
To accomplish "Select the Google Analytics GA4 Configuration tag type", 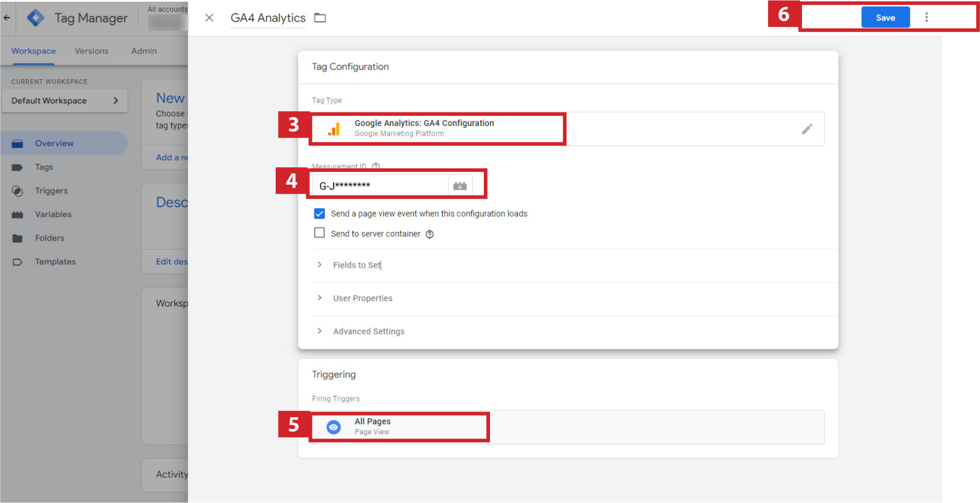I will [x=568, y=129].
